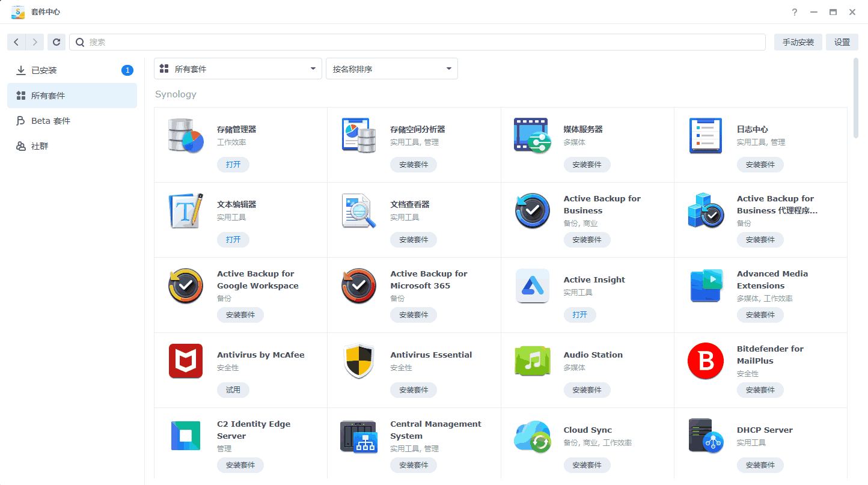Click the Bitdefender for MailPlus icon
Image resolution: width=868 pixels, height=485 pixels.
[x=706, y=361]
